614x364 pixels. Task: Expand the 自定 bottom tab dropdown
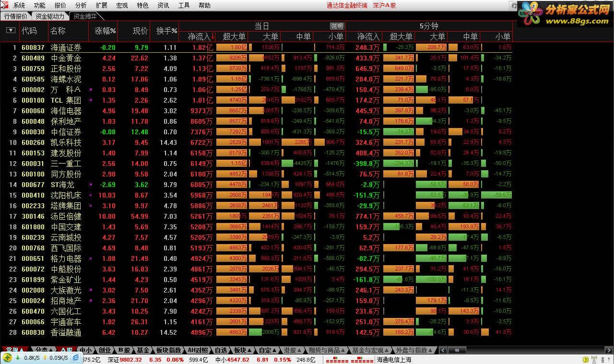coord(267,350)
